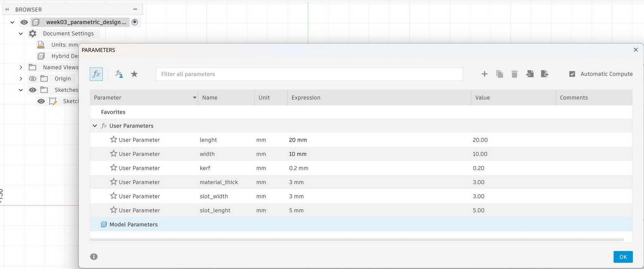Show user parameters filter icon

point(119,74)
